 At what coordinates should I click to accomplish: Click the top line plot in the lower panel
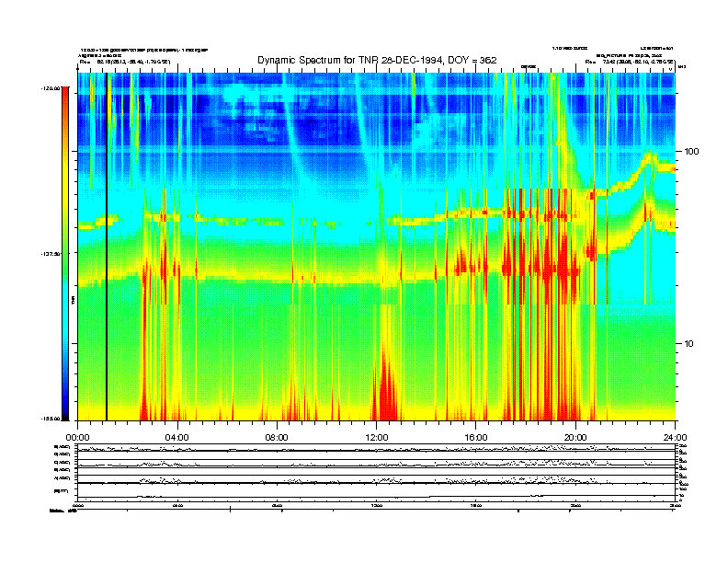point(376,449)
